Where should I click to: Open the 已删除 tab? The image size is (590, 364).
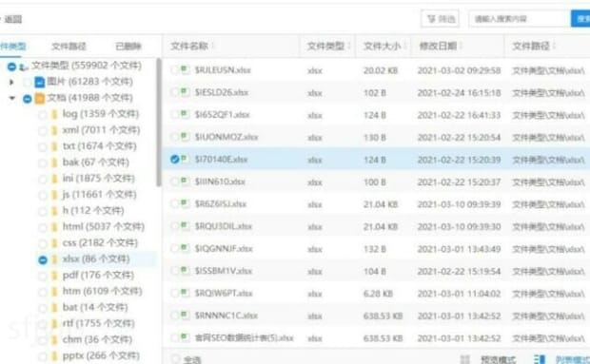pyautogui.click(x=128, y=47)
